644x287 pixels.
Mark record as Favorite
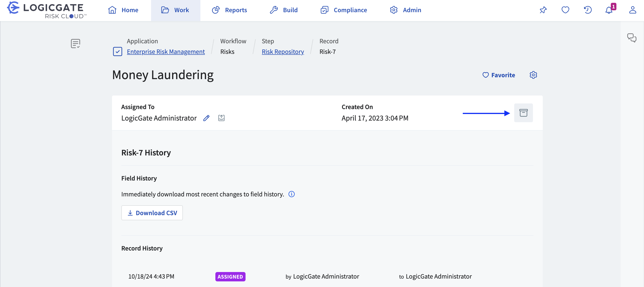[x=499, y=75]
